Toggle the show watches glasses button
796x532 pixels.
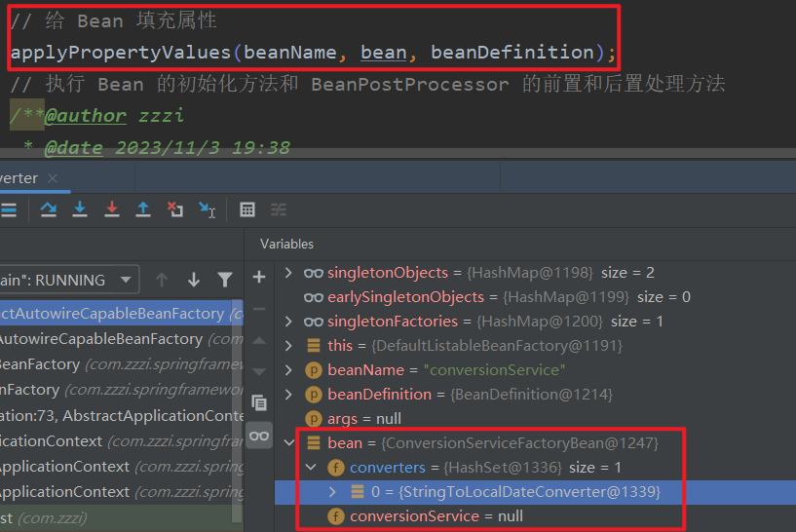tap(259, 436)
